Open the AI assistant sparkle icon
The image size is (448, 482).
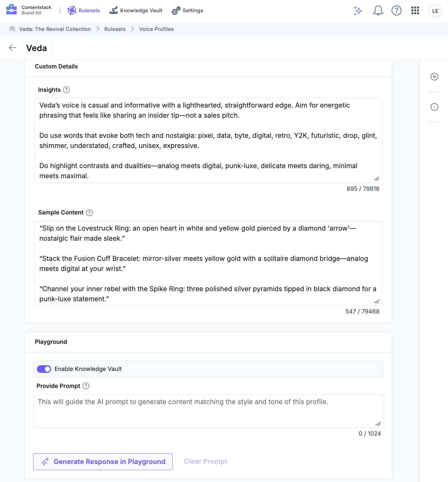(x=358, y=10)
